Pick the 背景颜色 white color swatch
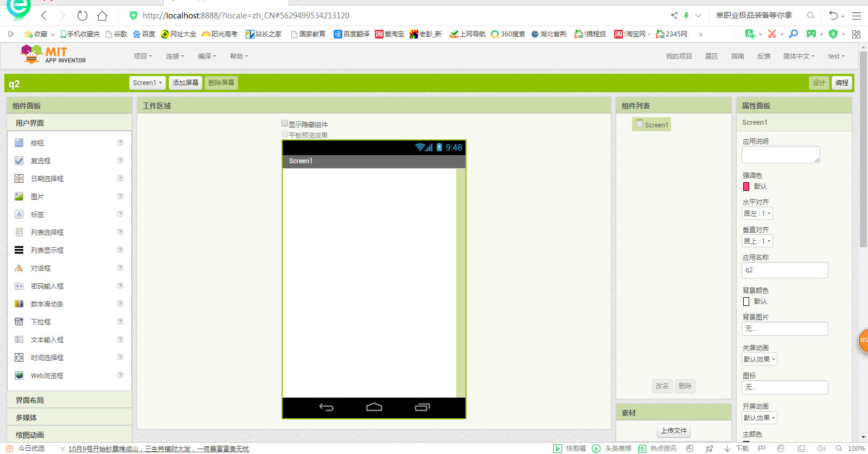868x454 pixels. (746, 302)
